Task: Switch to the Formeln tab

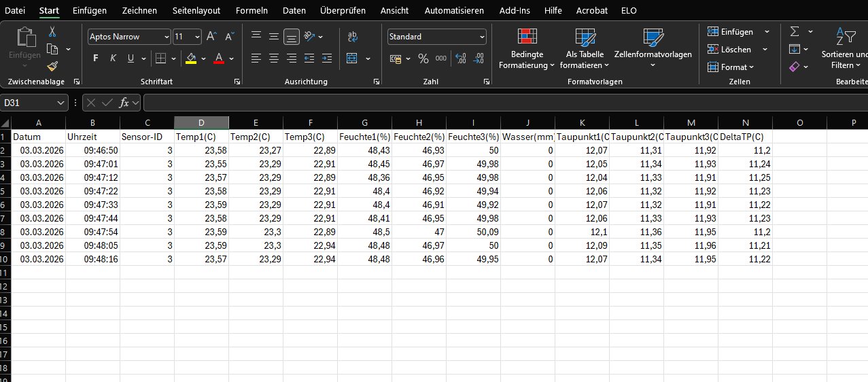Action: (x=251, y=10)
